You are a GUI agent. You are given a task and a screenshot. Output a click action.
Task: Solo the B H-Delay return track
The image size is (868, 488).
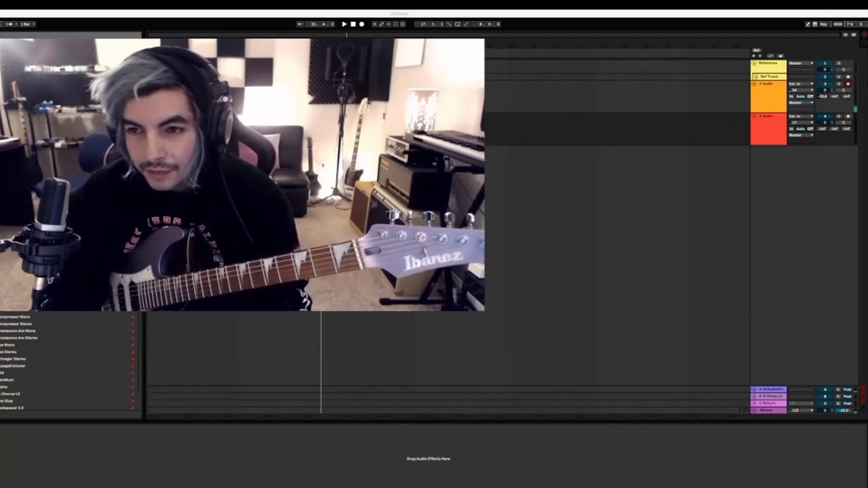pos(838,396)
